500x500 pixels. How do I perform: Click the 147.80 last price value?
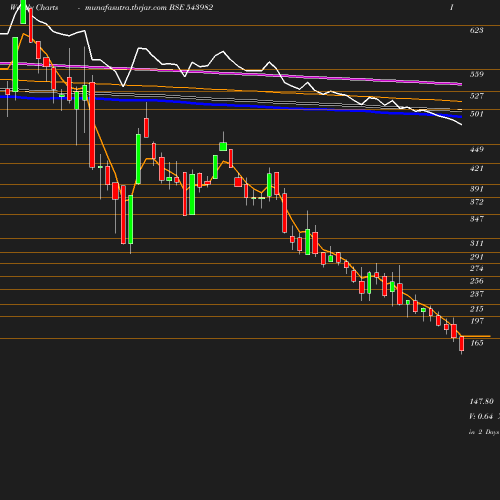coord(481,401)
